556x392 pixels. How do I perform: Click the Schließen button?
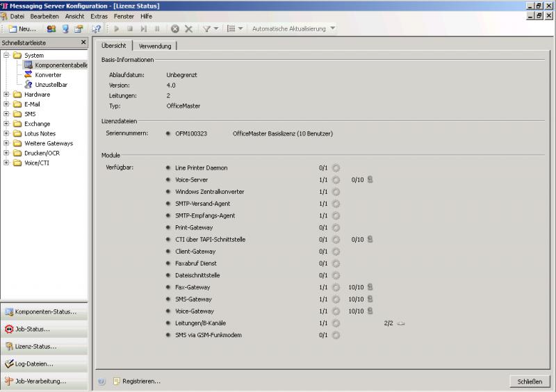point(530,381)
